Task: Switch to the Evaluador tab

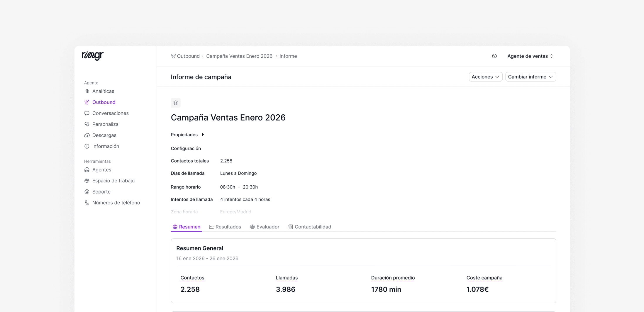Action: tap(265, 227)
